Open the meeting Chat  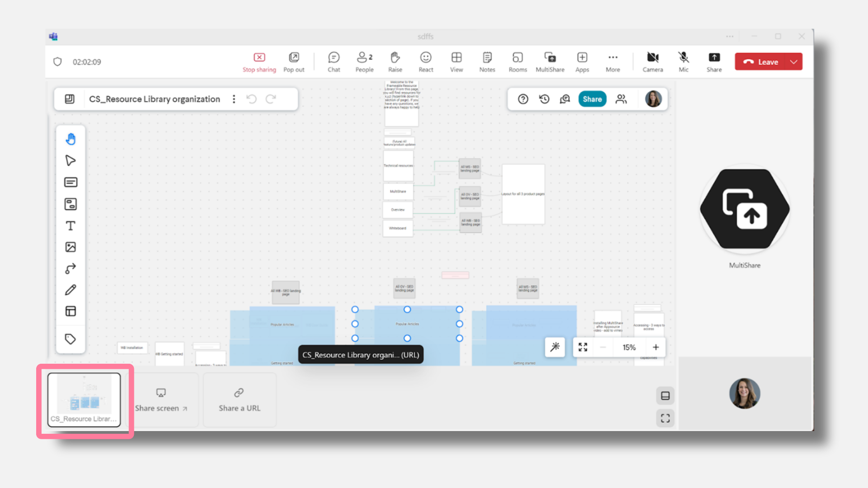coord(334,62)
